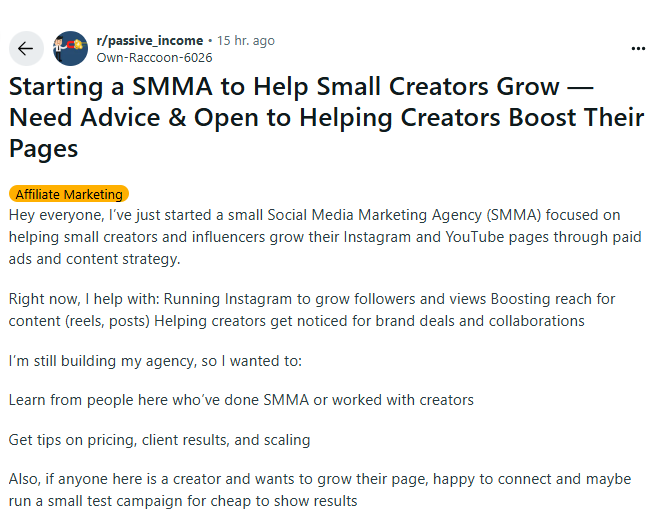Open the three-dot post options menu

pos(638,48)
